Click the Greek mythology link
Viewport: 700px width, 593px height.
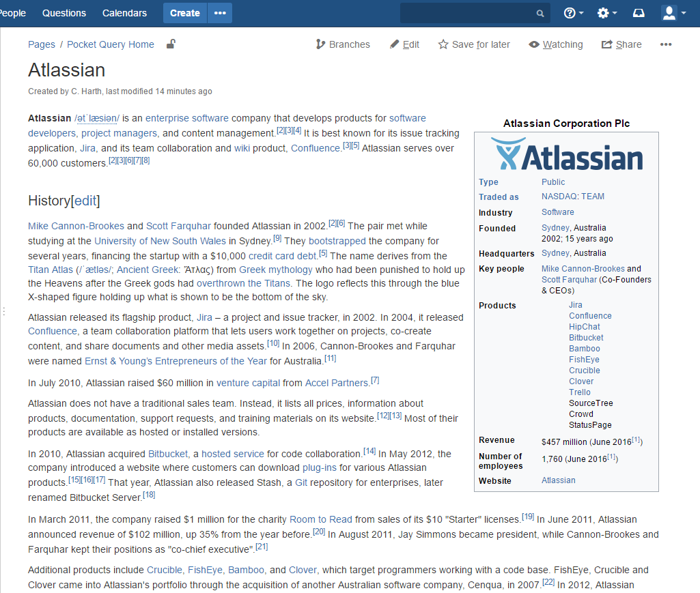click(x=276, y=270)
